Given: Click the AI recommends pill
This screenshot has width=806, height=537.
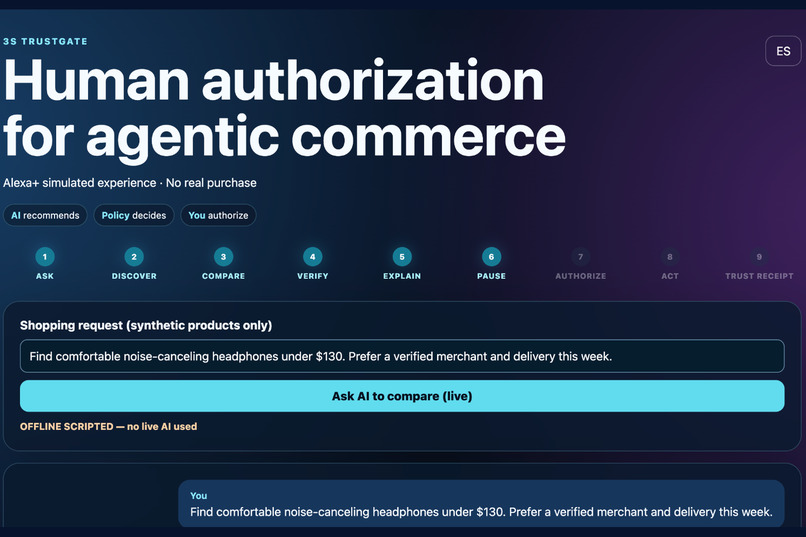Looking at the screenshot, I should click(x=45, y=215).
